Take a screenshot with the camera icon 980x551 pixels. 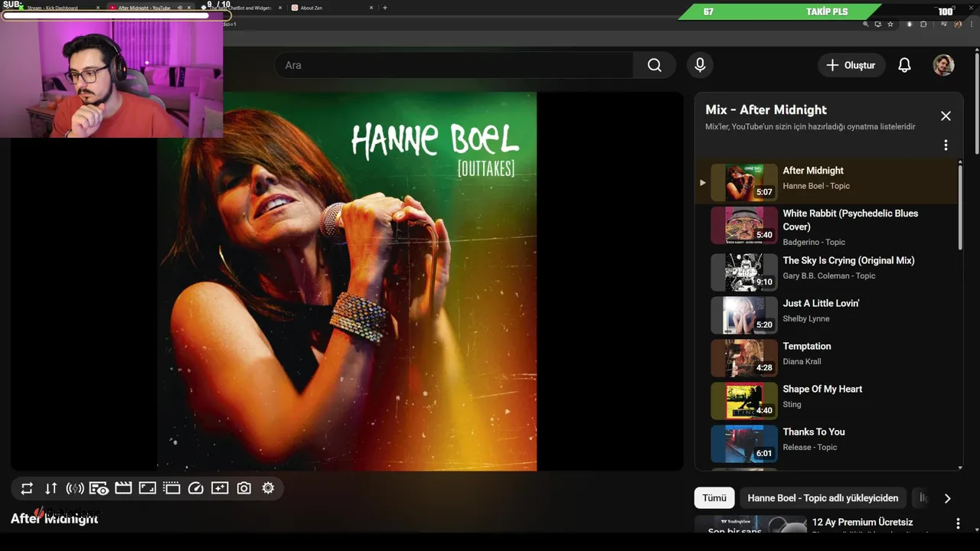[x=244, y=488]
